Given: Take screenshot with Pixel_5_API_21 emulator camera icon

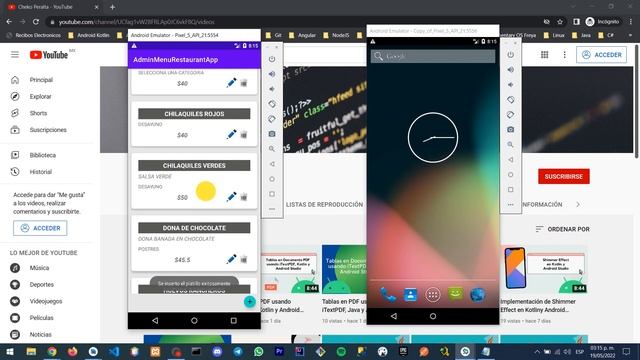Looking at the screenshot, I should click(272, 134).
